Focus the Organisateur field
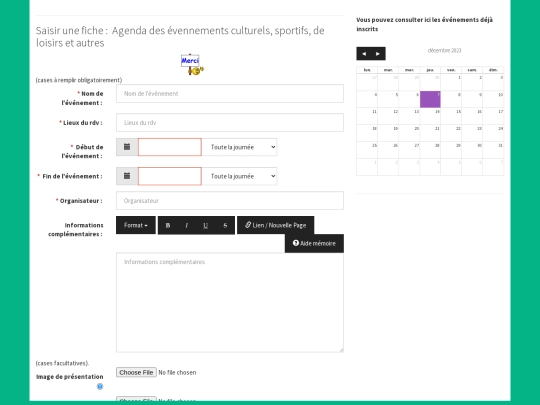The width and height of the screenshot is (540, 405). coord(230,200)
